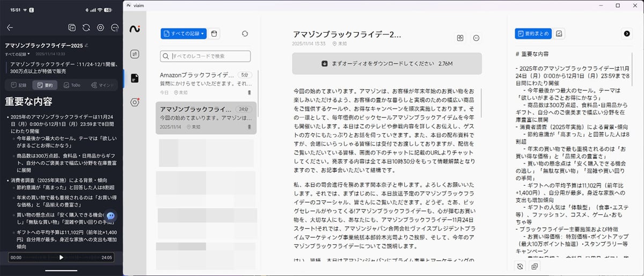
Task: Expand the blue すべての記録 dropdown
Action: click(183, 34)
